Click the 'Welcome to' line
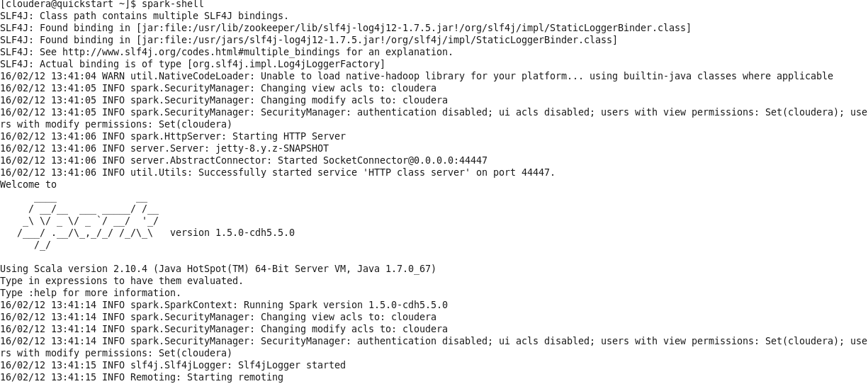Image resolution: width=868 pixels, height=384 pixels. click(28, 185)
